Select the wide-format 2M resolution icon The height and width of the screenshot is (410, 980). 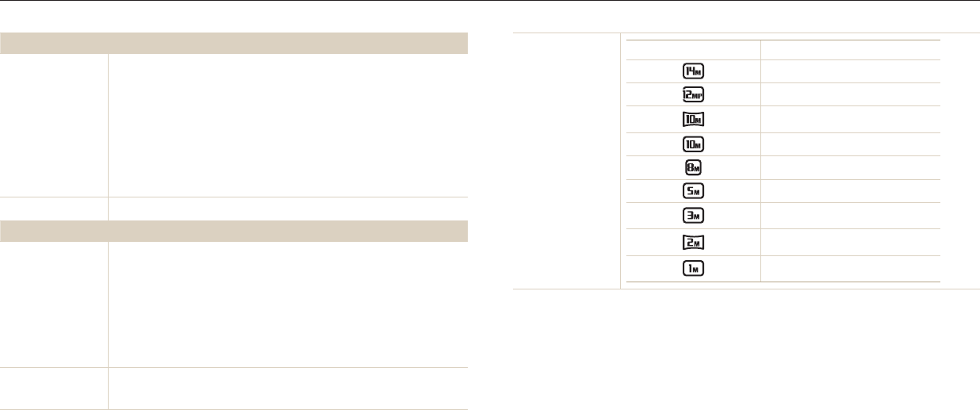point(692,242)
